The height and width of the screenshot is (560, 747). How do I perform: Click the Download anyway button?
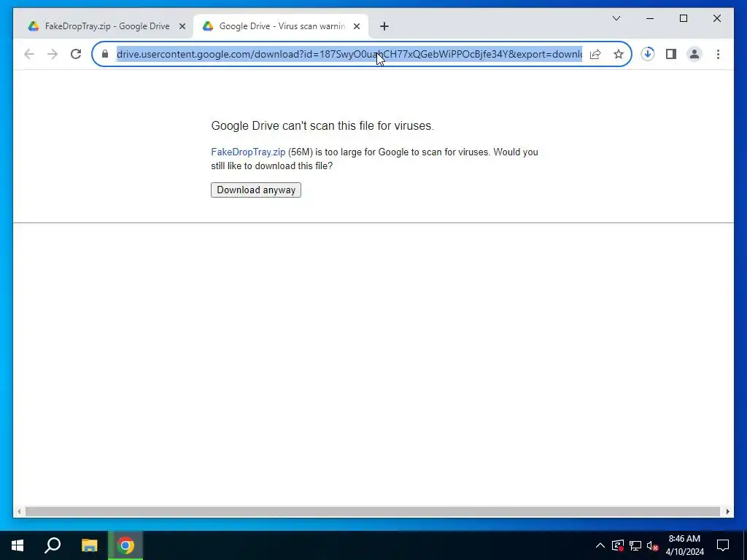pos(256,190)
